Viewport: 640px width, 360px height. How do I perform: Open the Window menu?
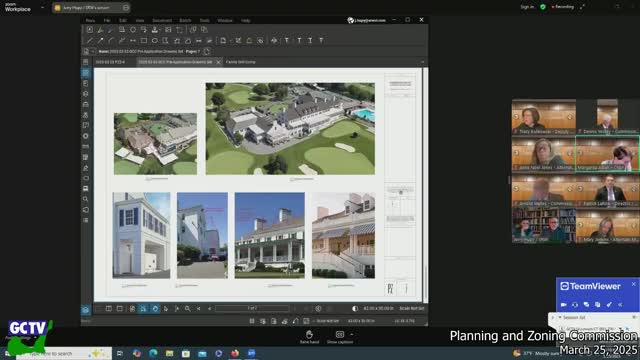[x=225, y=20]
